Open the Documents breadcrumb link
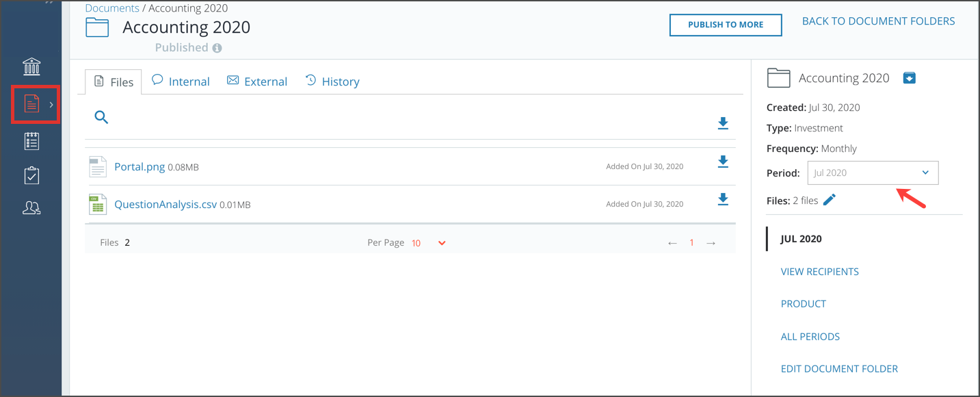This screenshot has height=397, width=980. 112,8
